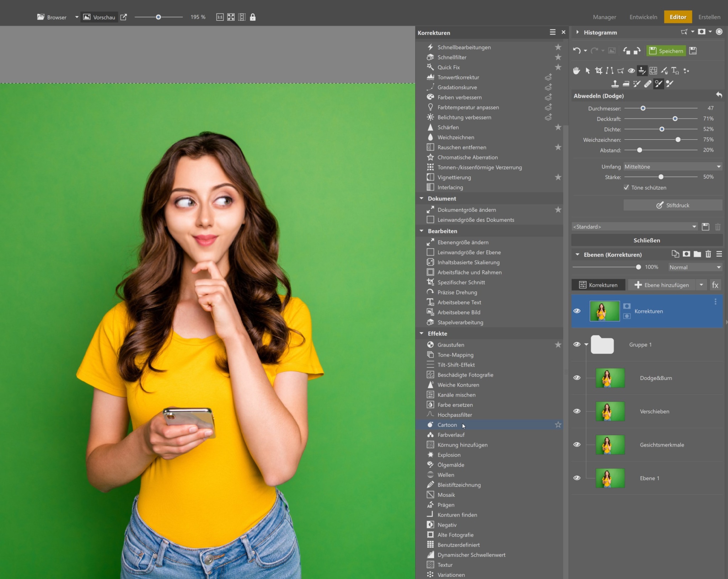728x579 pixels.
Task: Expand the Histogramm panel
Action: coord(577,32)
